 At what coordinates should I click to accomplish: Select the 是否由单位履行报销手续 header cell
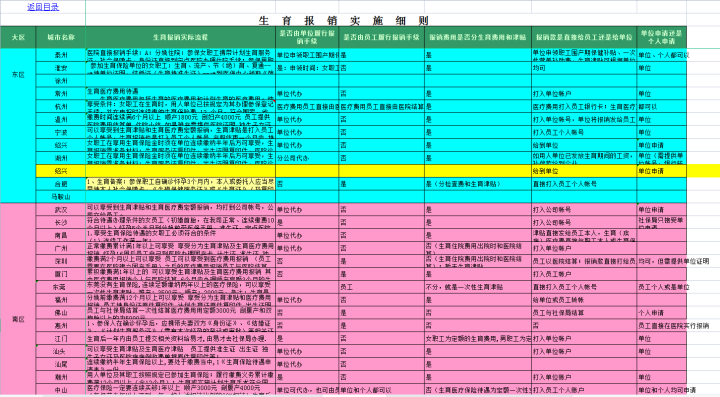(307, 37)
